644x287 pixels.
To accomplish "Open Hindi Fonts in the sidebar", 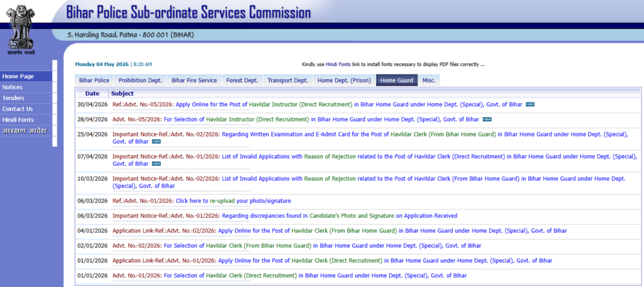I will (x=26, y=120).
